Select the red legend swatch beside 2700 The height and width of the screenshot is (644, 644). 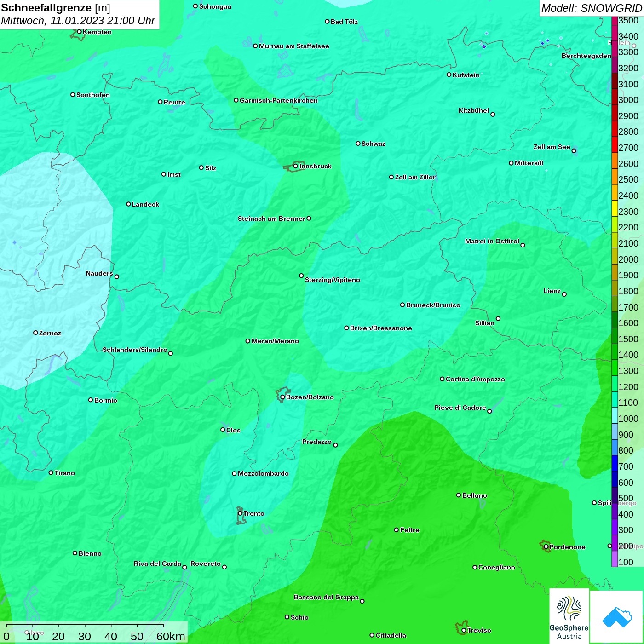point(615,145)
